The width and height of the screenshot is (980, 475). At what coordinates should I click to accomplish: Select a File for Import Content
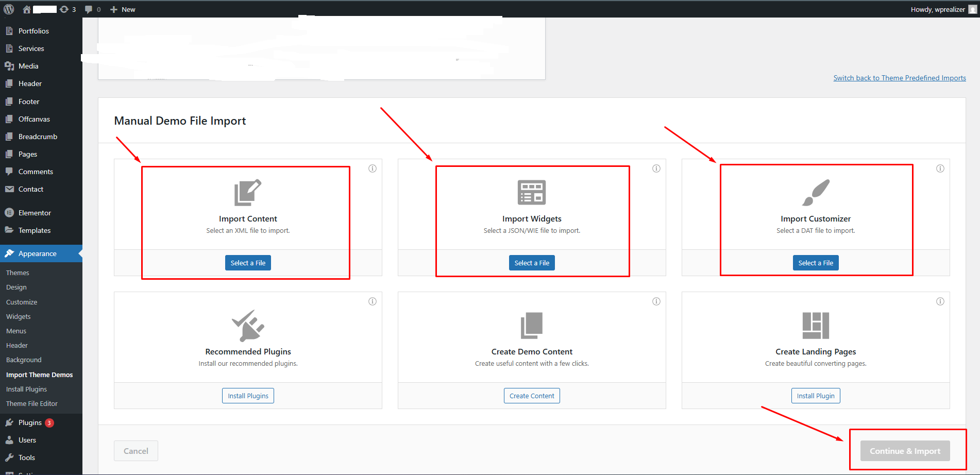[x=248, y=263]
